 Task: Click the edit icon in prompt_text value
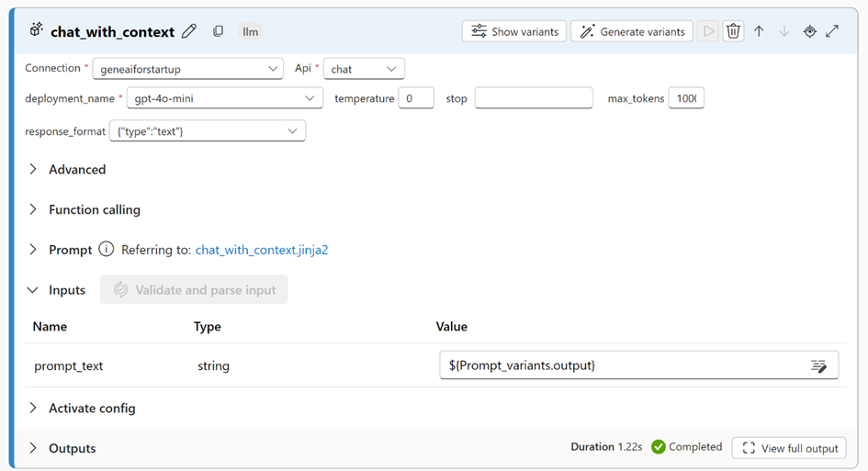click(818, 365)
